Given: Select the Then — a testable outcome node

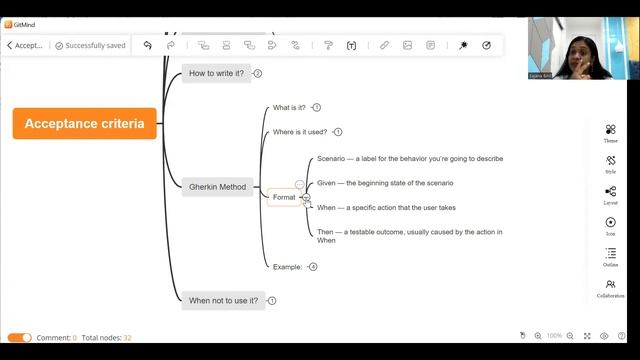Looking at the screenshot, I should [409, 236].
